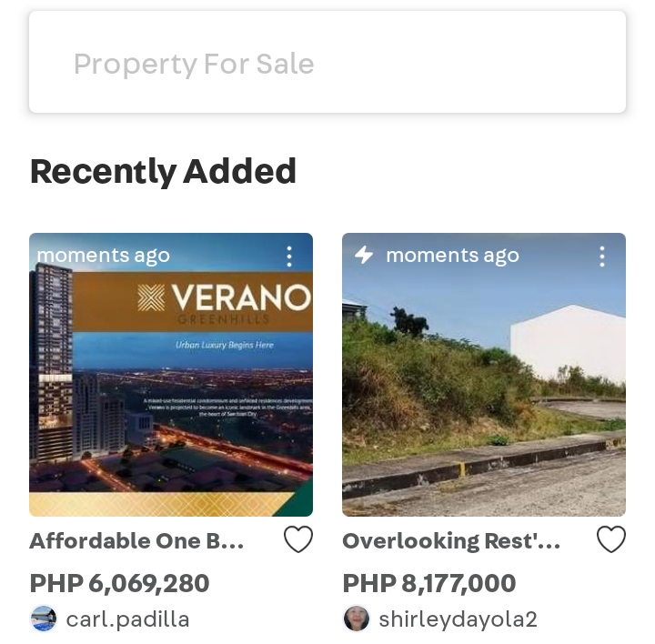This screenshot has height=644, width=655.
Task: Click moments ago label on Verano listing
Action: pyautogui.click(x=104, y=256)
